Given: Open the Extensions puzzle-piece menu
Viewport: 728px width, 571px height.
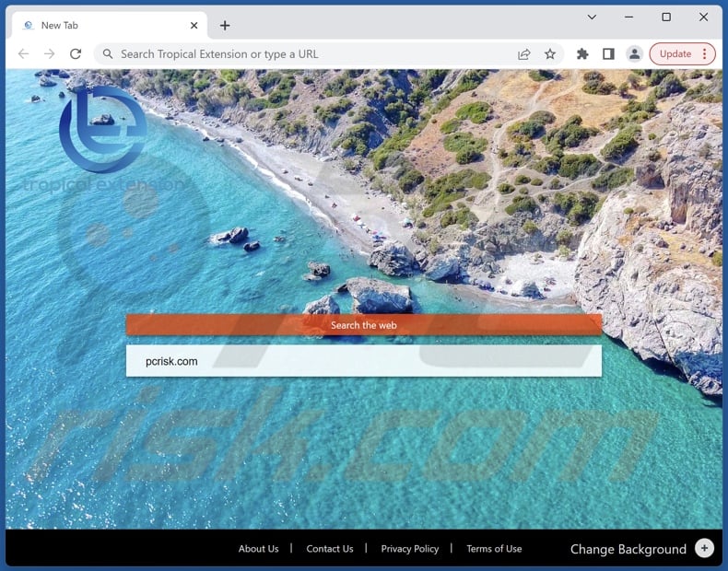Looking at the screenshot, I should (582, 53).
